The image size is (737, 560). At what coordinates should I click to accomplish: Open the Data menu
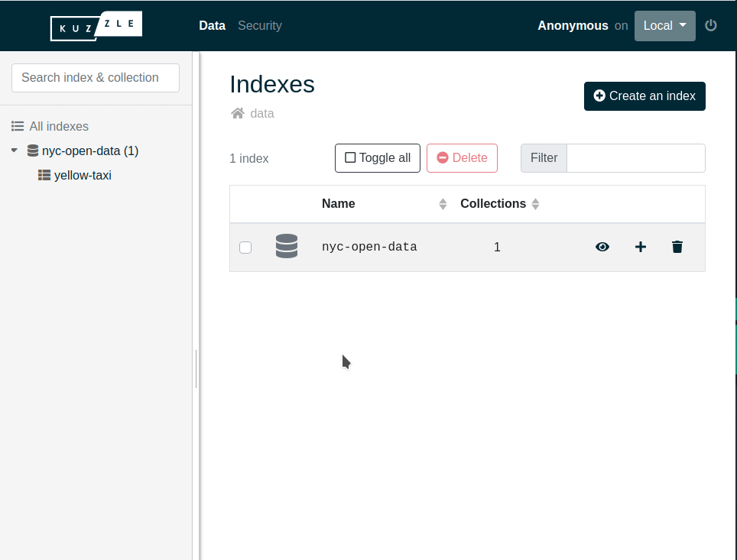212,26
